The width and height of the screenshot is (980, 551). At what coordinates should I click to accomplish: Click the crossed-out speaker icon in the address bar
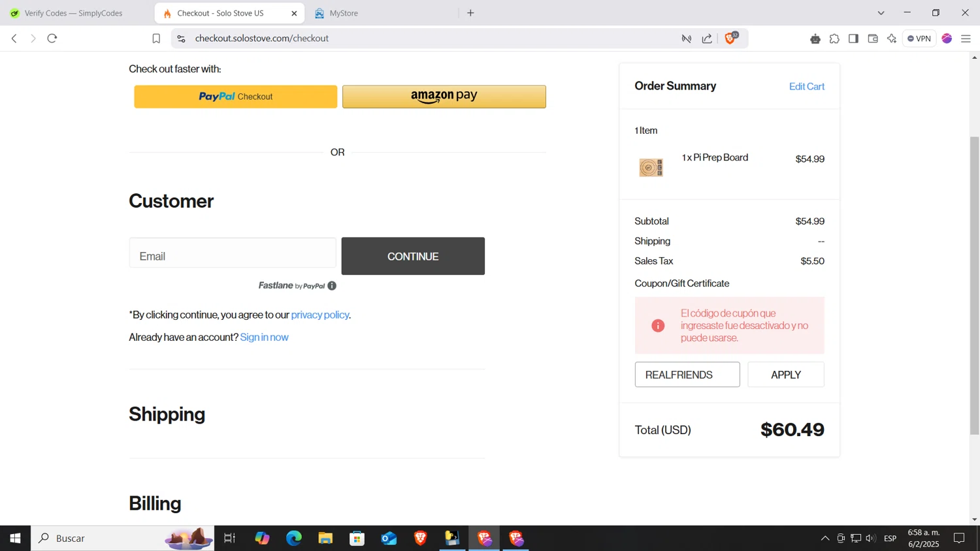[687, 39]
